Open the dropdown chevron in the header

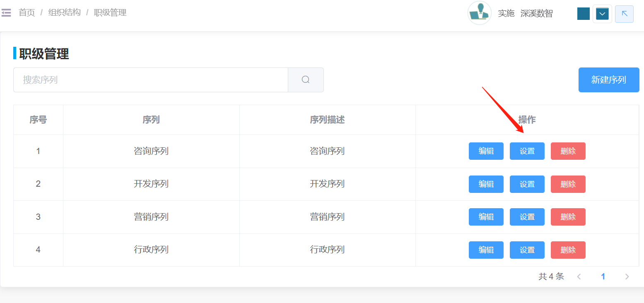coord(602,14)
